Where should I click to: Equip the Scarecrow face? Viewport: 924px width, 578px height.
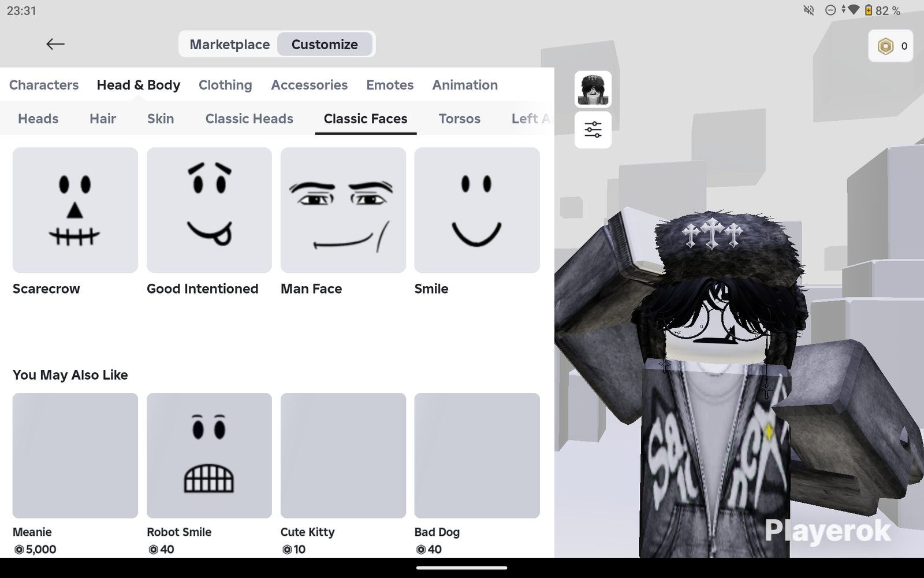pyautogui.click(x=75, y=210)
